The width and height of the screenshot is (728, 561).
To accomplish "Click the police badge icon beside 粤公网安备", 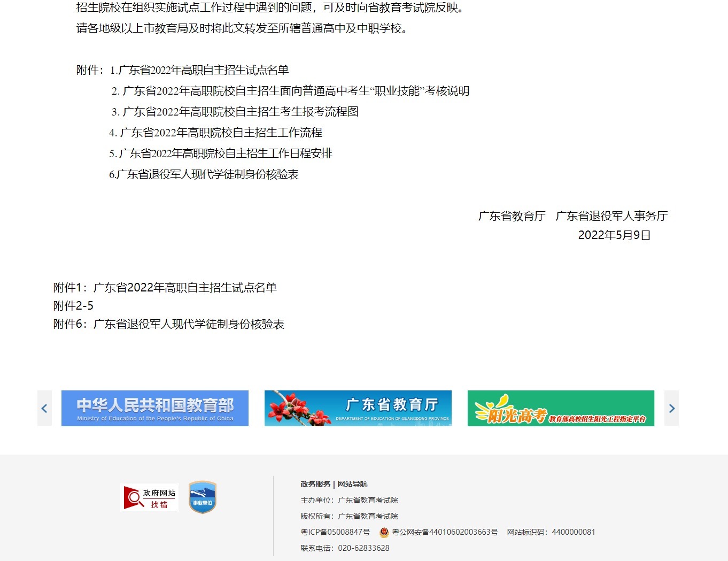I will 384,532.
